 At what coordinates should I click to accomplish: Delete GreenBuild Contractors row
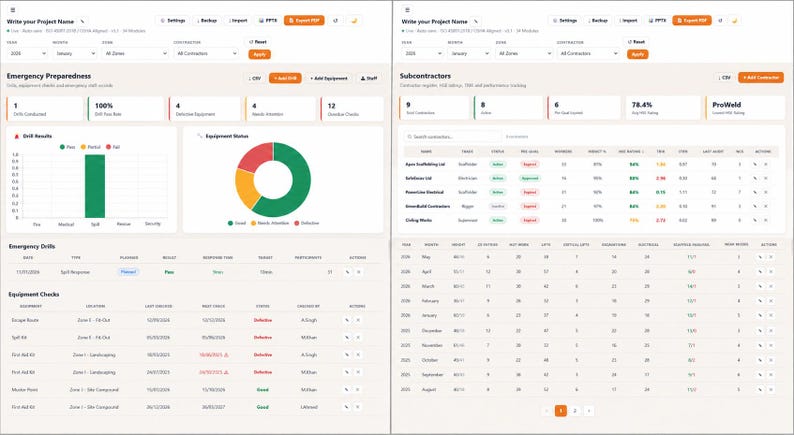click(x=766, y=206)
